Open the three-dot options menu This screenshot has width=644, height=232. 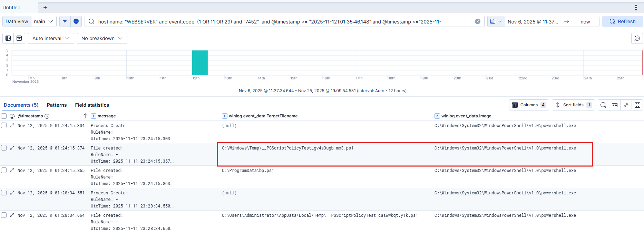point(636,8)
